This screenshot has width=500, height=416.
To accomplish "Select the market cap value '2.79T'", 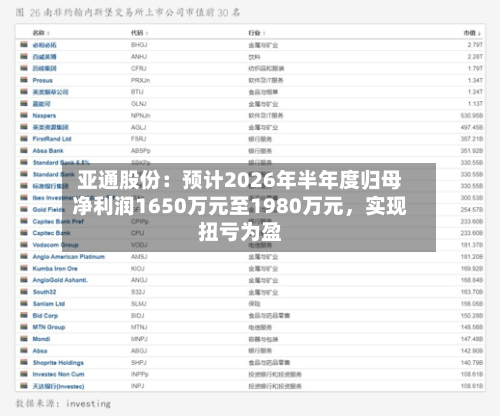I will click(475, 45).
